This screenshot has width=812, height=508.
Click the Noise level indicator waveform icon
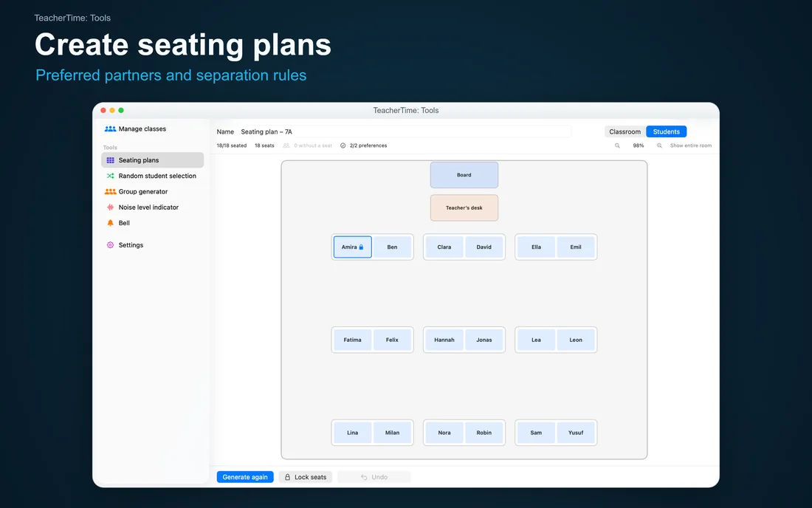[x=110, y=207]
